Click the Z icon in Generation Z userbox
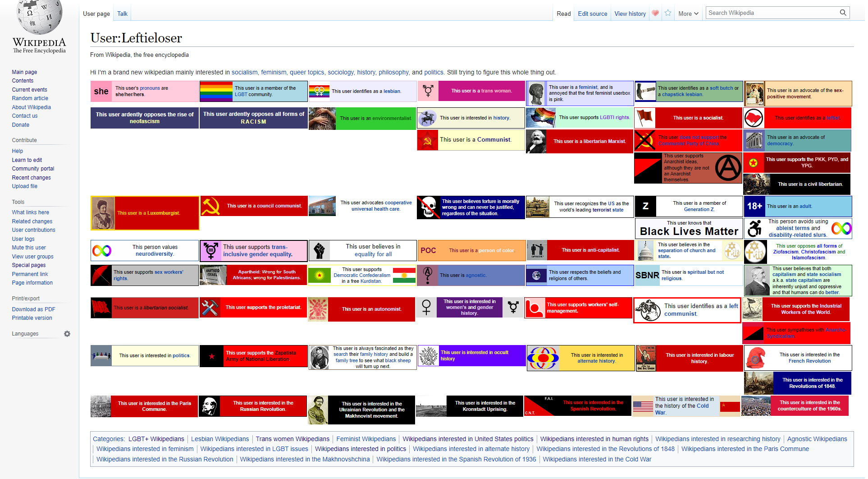The image size is (868, 479). (645, 206)
